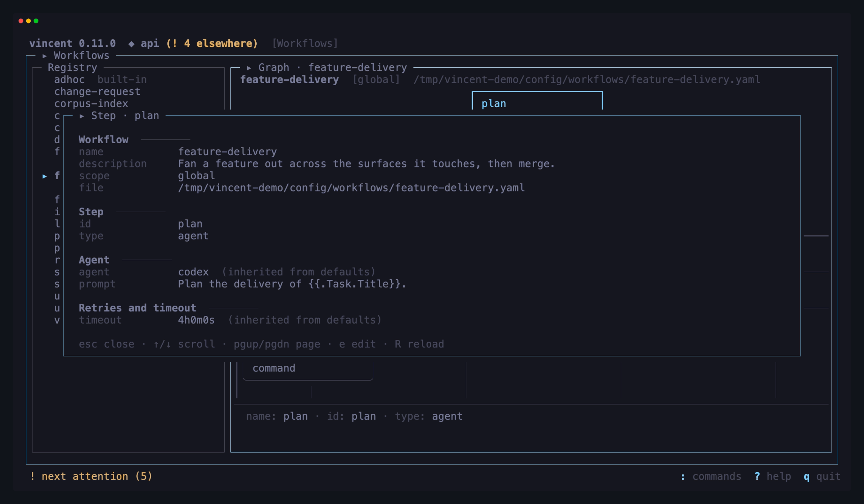Open '? help' in the footer
Screen dimensions: 864x504
773,476
